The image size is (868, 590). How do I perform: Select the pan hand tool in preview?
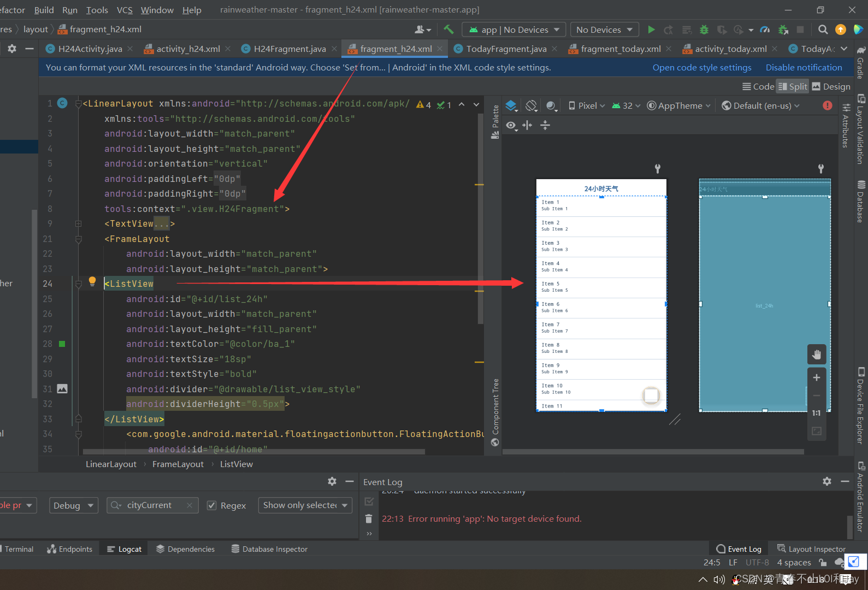point(817,355)
